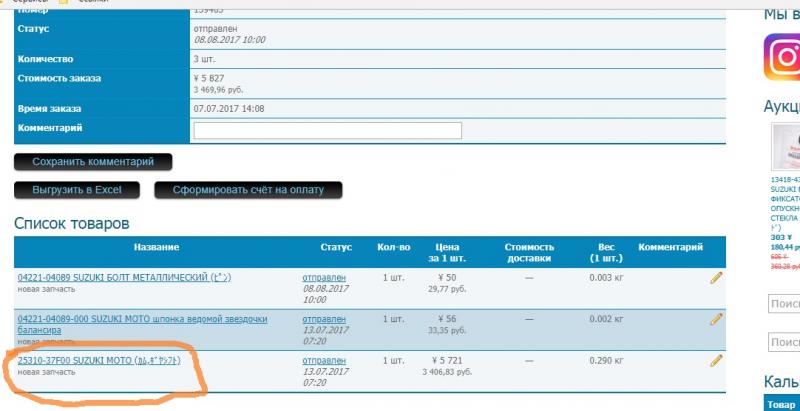Click the Список товаров heading

coord(71,223)
